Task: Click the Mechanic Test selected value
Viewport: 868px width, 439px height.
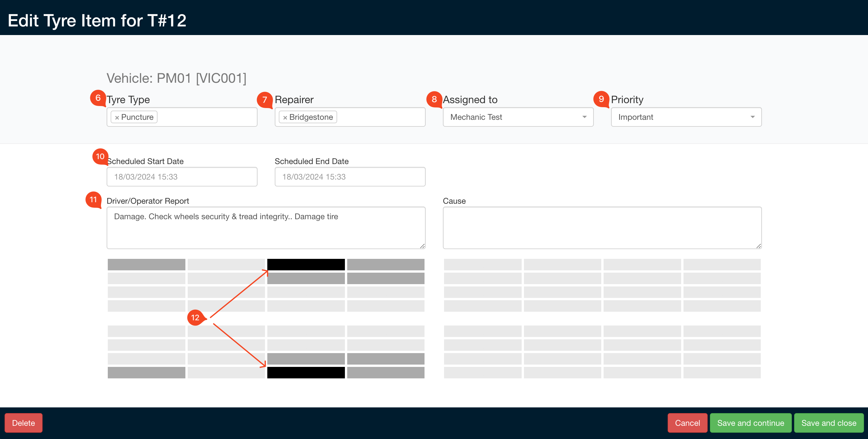Action: click(476, 117)
